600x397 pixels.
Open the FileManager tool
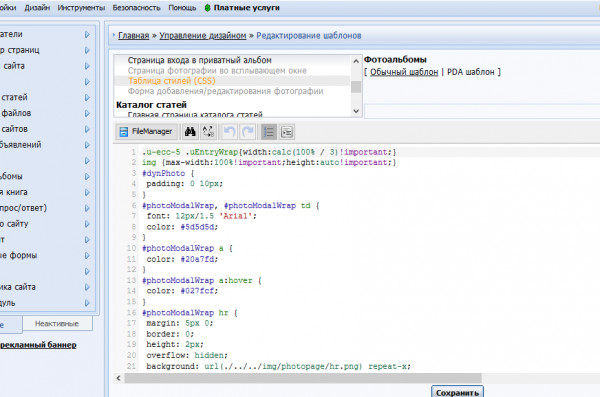147,132
